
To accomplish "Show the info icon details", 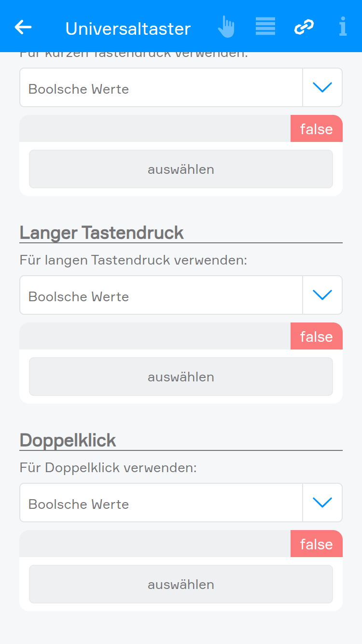I will click(343, 27).
